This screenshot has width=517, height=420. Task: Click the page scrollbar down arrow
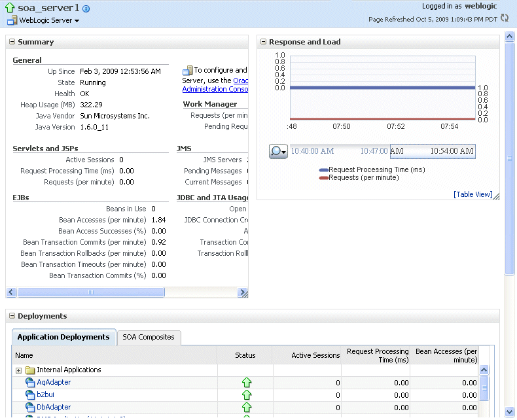pyautogui.click(x=509, y=411)
